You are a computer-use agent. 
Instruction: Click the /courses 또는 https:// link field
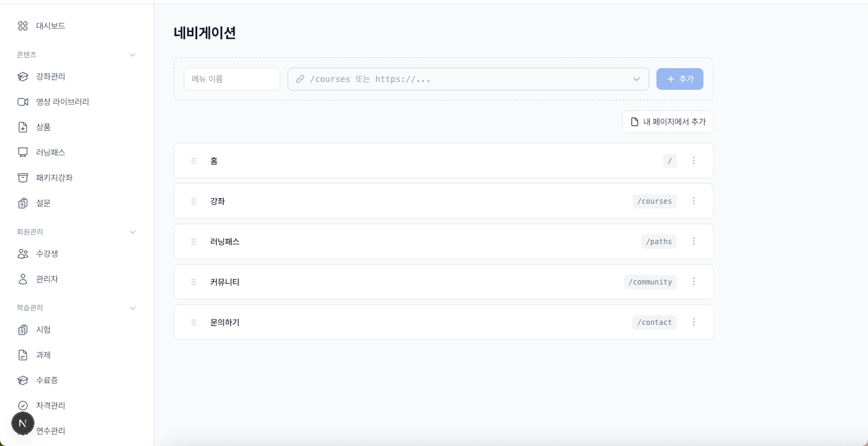click(x=468, y=79)
